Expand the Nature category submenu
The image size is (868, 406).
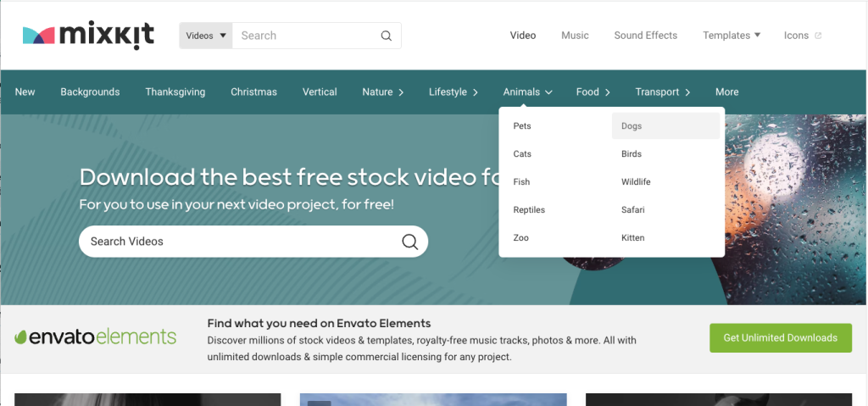coord(382,92)
